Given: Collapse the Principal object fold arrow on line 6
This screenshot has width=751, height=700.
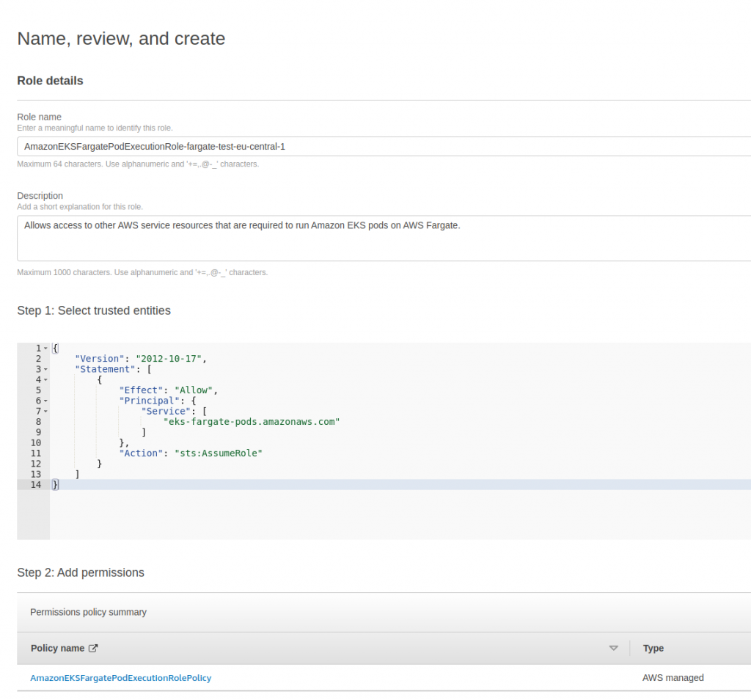Looking at the screenshot, I should click(x=45, y=401).
